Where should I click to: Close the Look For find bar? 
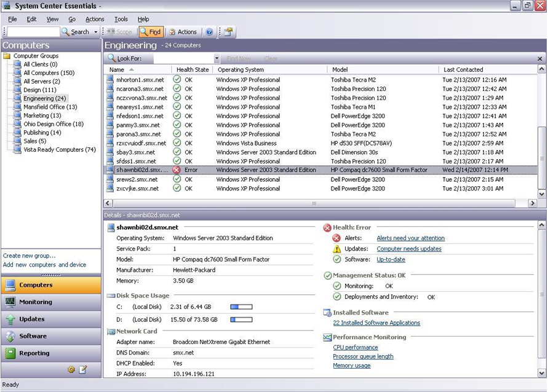[x=539, y=58]
